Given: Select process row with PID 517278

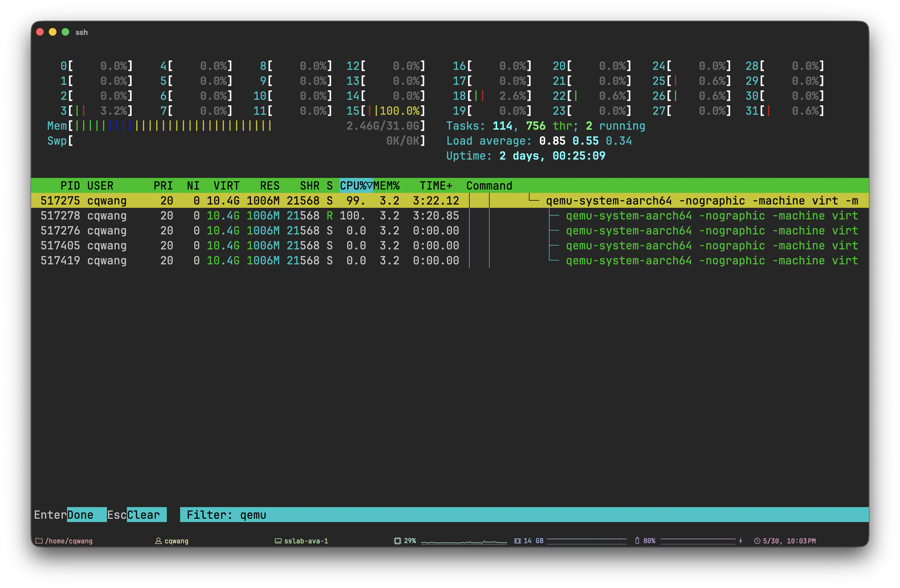Looking at the screenshot, I should [x=450, y=216].
